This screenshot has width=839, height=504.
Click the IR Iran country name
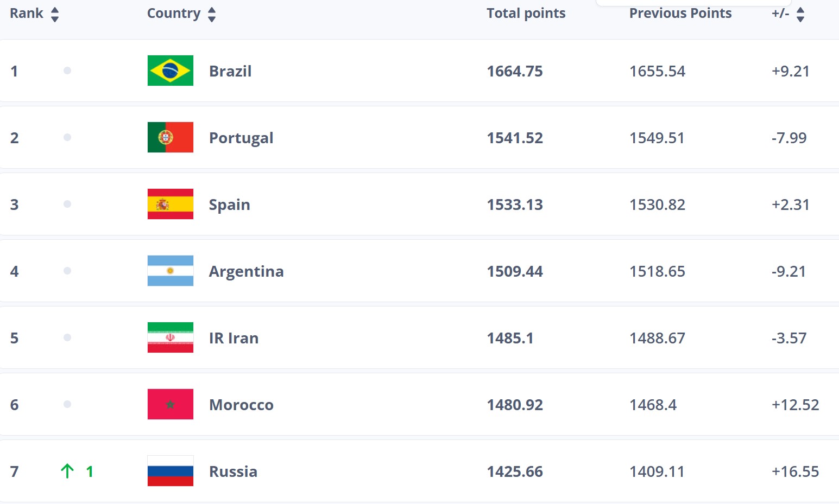coord(234,338)
